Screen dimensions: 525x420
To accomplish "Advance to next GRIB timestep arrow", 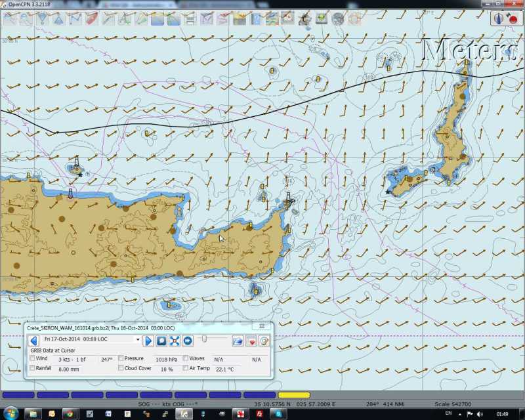I will (x=148, y=340).
